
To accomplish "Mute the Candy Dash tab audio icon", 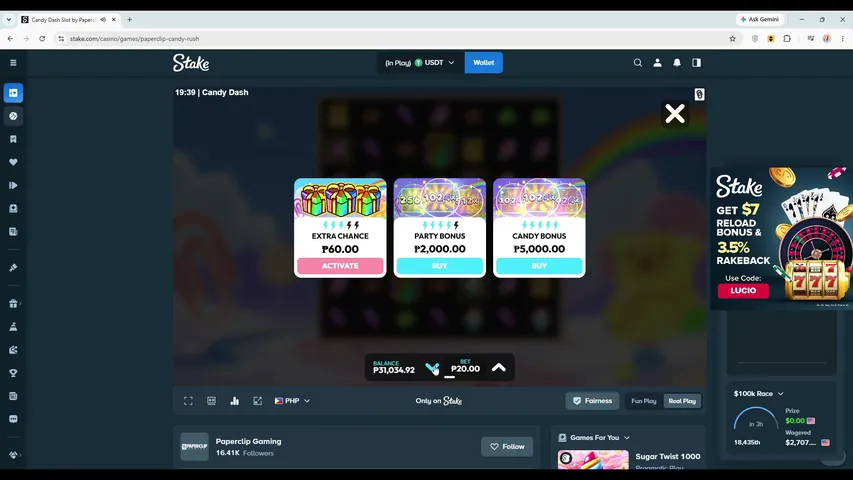I will click(x=103, y=20).
